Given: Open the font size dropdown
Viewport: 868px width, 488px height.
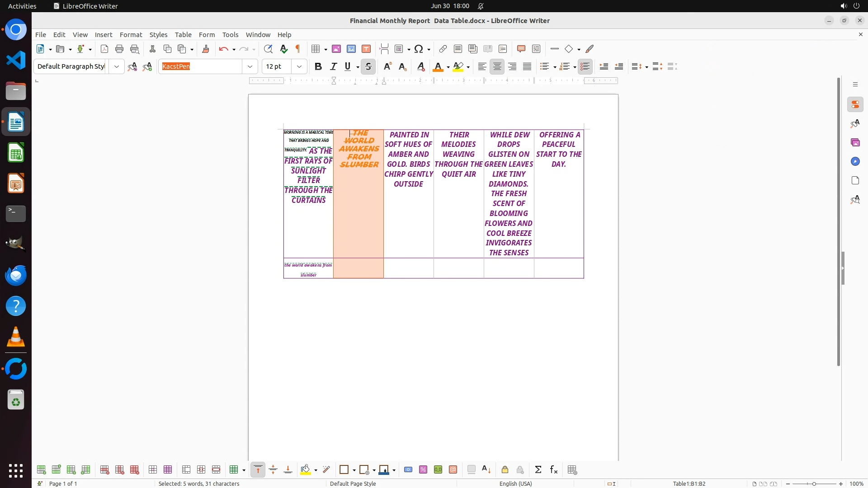Looking at the screenshot, I should click(x=299, y=66).
